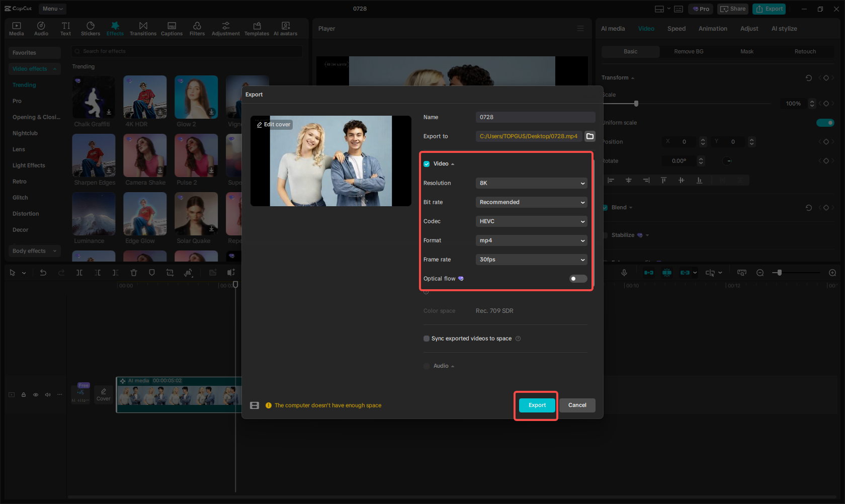Select the Glow 2 effect thumbnail
Image resolution: width=845 pixels, height=504 pixels.
[x=196, y=97]
